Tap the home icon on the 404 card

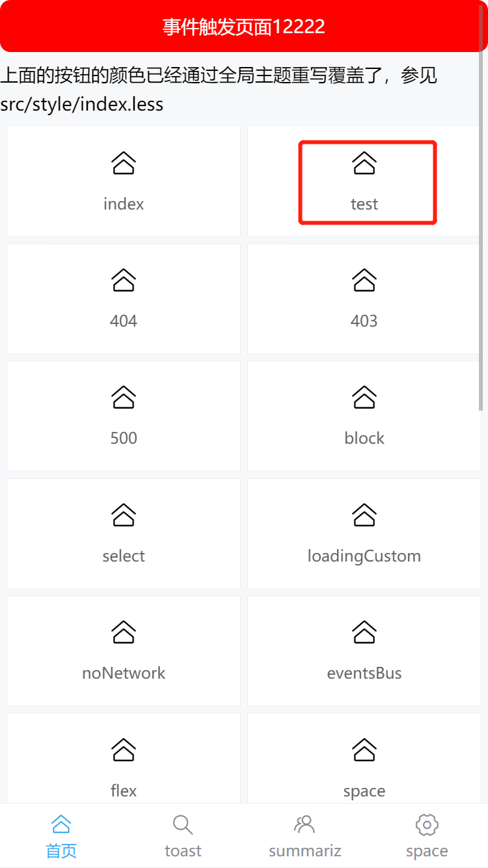point(123,280)
